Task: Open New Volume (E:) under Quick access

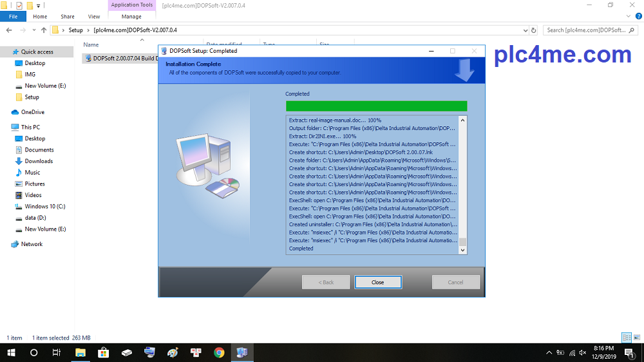Action: click(45, 86)
